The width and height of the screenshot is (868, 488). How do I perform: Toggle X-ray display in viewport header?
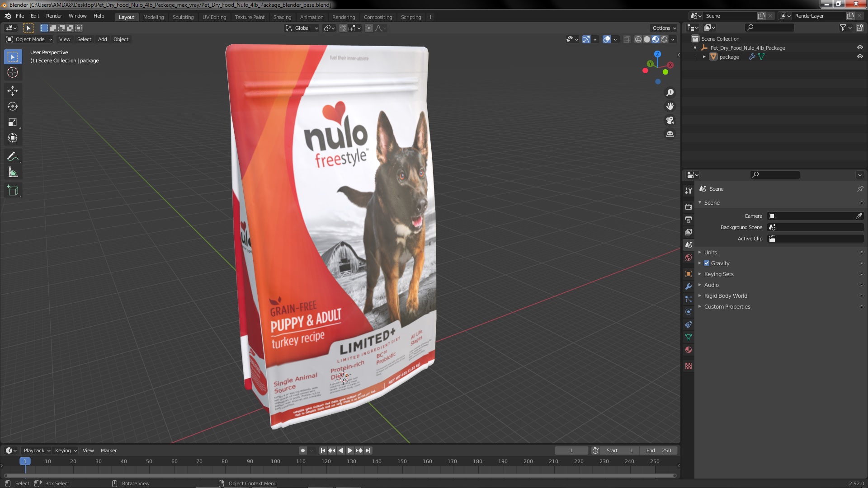coord(627,39)
